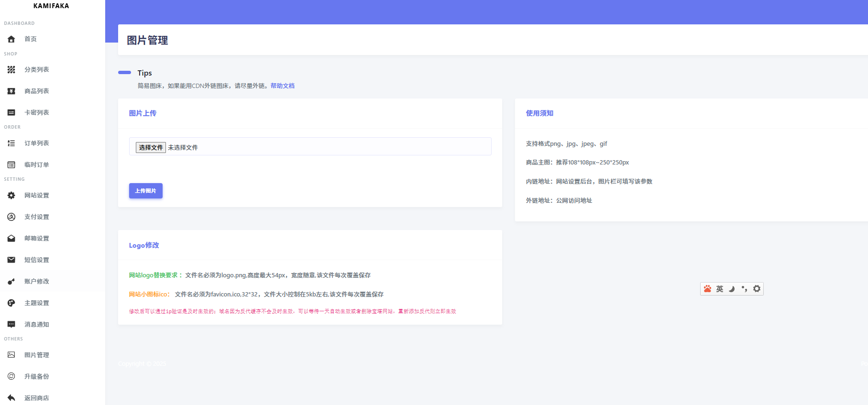Screen dimensions: 868x405
Task: Click the 商品列表 ticket icon
Action: click(x=11, y=91)
